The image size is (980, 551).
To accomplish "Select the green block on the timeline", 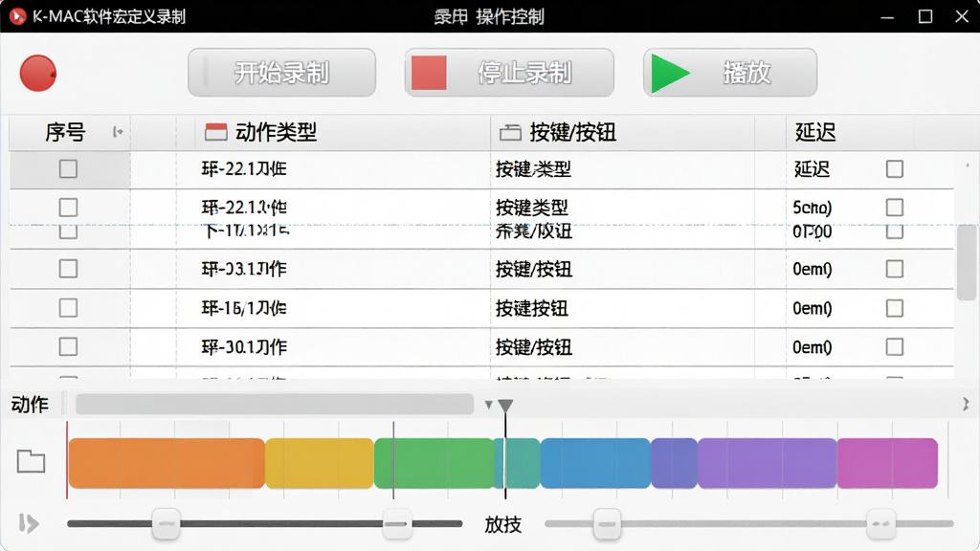I will click(434, 463).
